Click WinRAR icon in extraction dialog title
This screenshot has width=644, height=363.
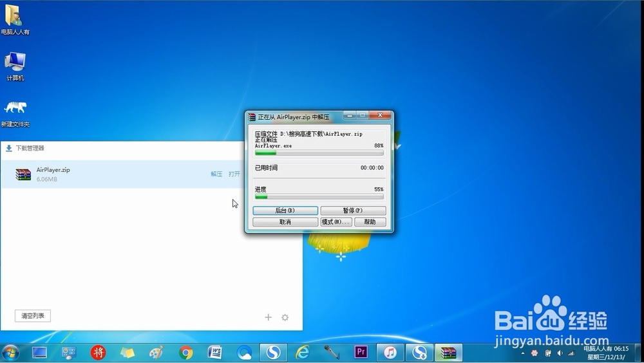pyautogui.click(x=252, y=117)
